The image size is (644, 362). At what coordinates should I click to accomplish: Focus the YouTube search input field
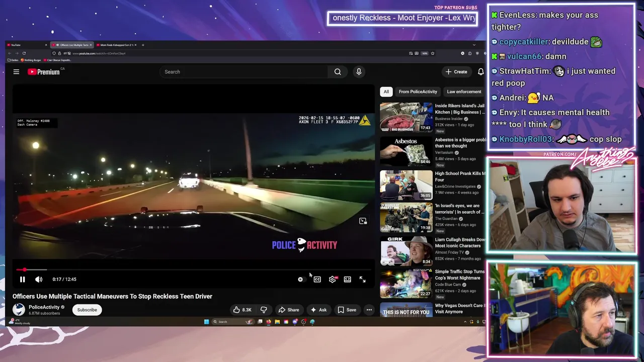[x=244, y=72]
